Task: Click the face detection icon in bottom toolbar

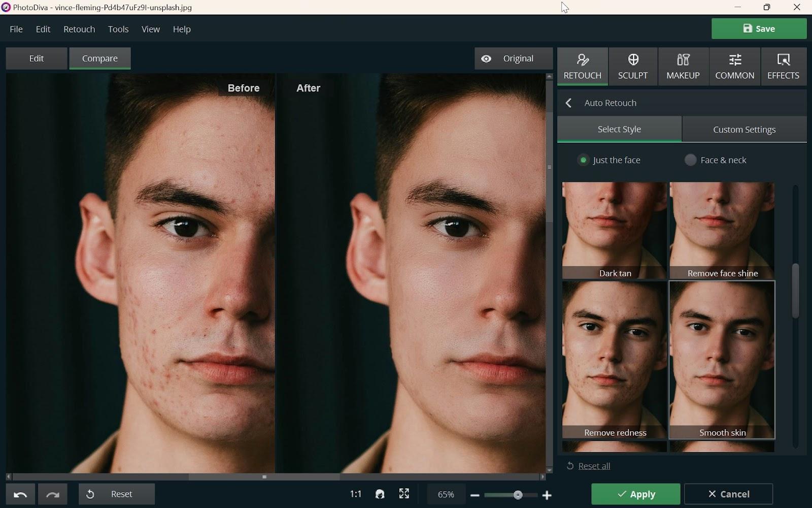Action: coord(380,494)
